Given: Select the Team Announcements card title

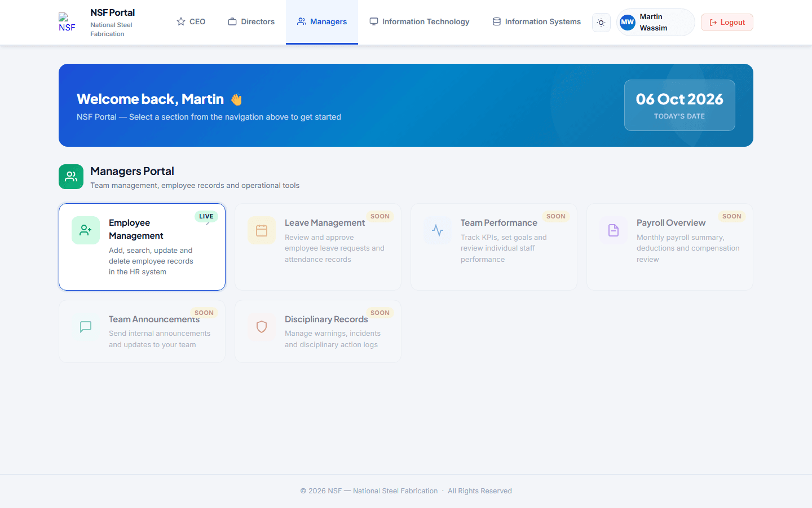Looking at the screenshot, I should pos(154,319).
